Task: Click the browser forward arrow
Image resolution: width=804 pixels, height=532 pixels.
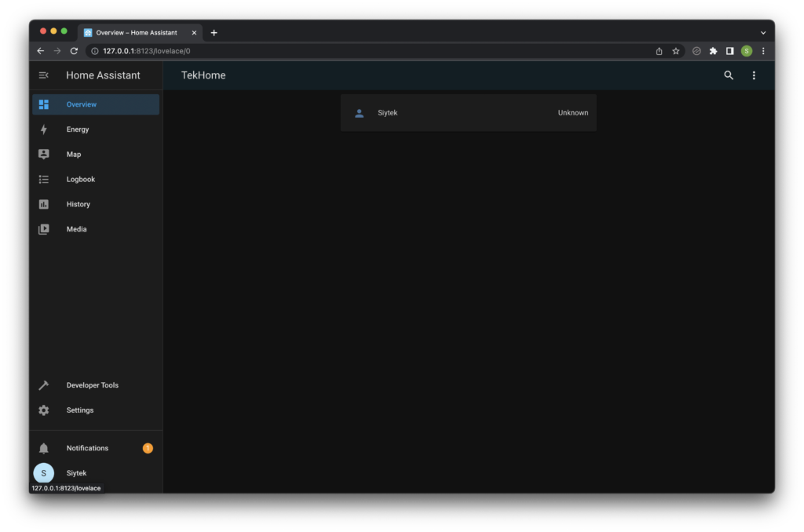Action: pos(57,51)
